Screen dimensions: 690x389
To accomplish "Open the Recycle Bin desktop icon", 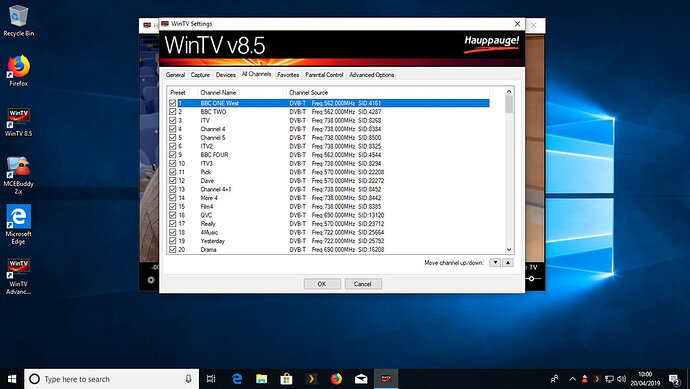I will [18, 21].
